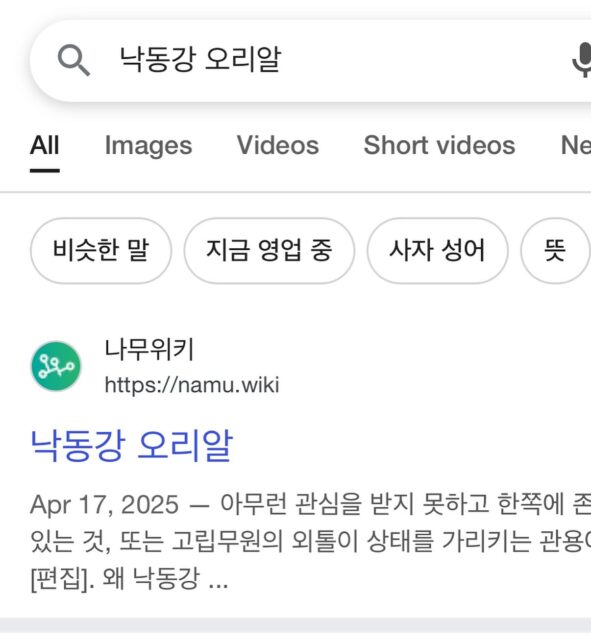Open the Short videos tab
This screenshot has width=591, height=640.
439,145
